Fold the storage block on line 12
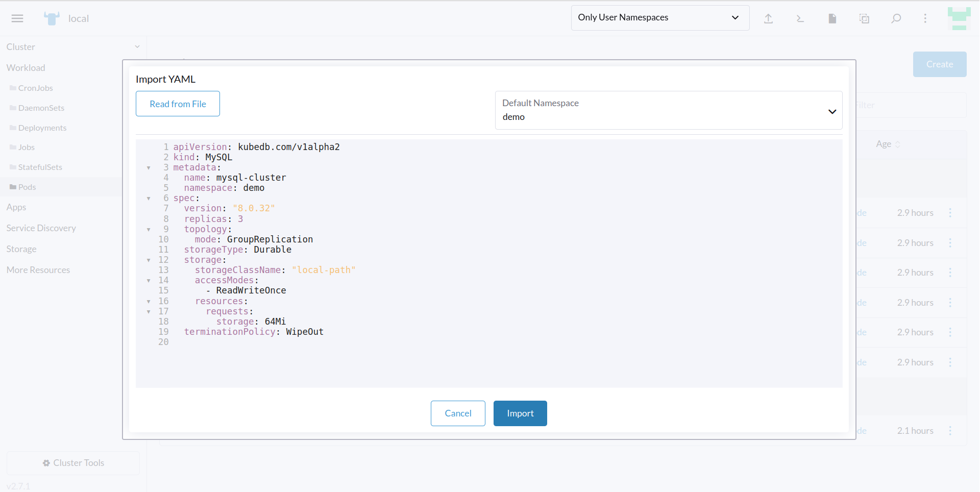This screenshot has height=492, width=980. [149, 260]
